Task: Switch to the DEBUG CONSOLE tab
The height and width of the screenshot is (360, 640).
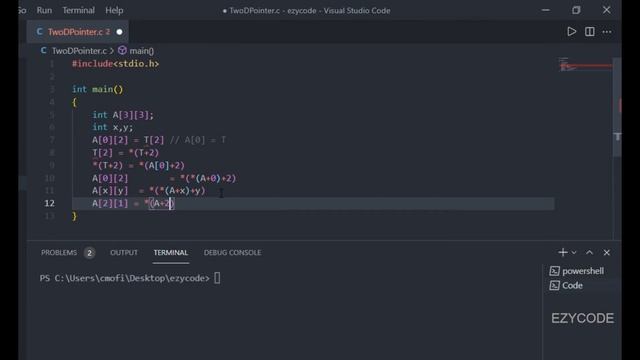Action: tap(232, 253)
